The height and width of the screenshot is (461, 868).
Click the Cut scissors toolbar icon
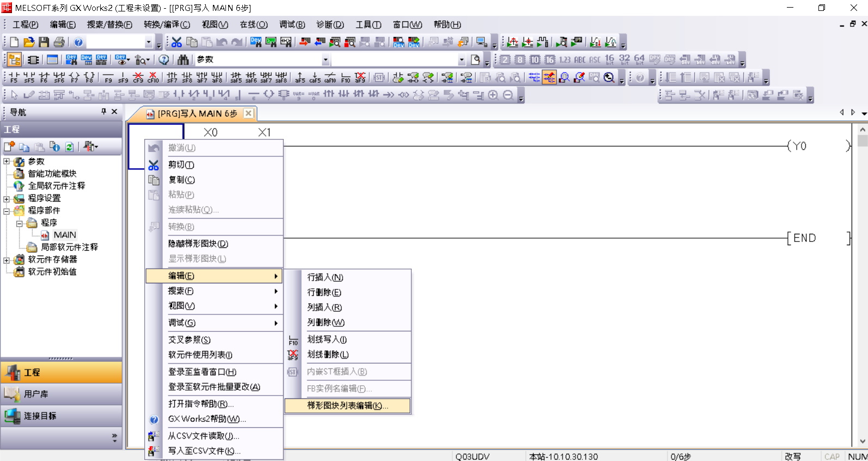pos(176,42)
